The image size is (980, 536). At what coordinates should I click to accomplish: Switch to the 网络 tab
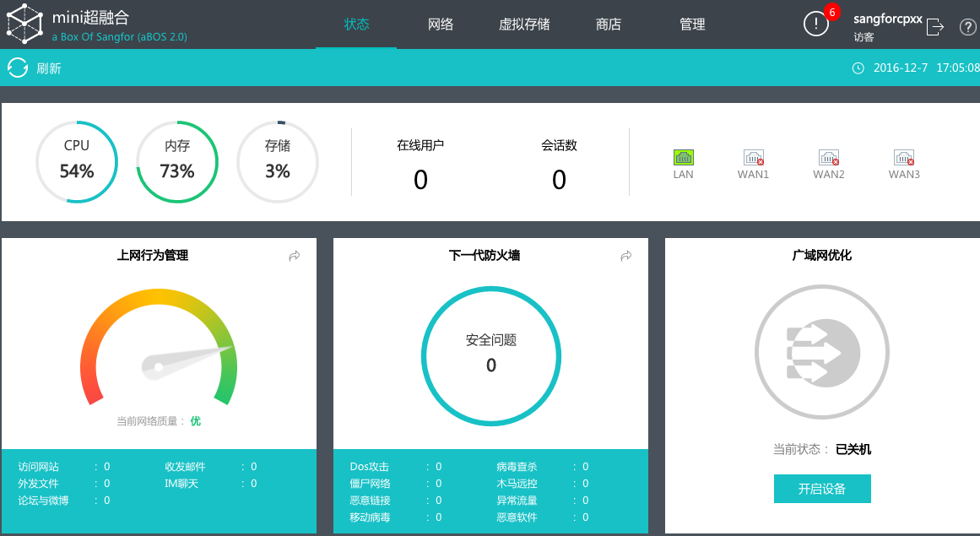(x=441, y=24)
